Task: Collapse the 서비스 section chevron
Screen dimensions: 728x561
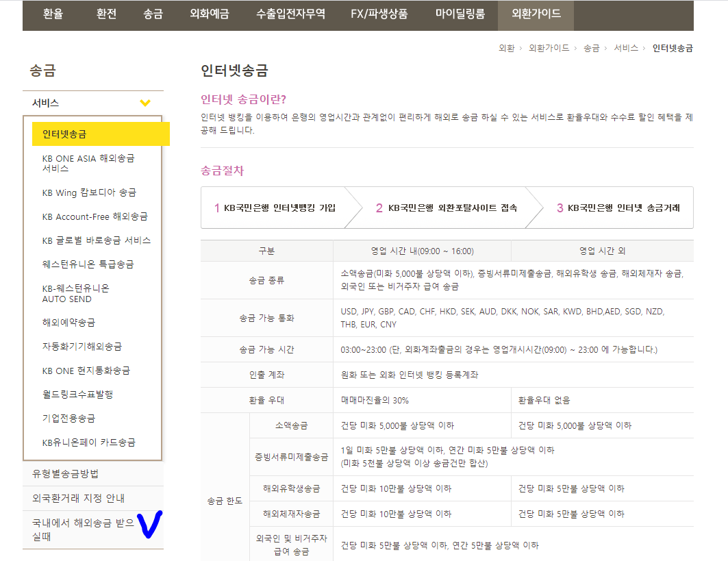Action: click(x=145, y=103)
